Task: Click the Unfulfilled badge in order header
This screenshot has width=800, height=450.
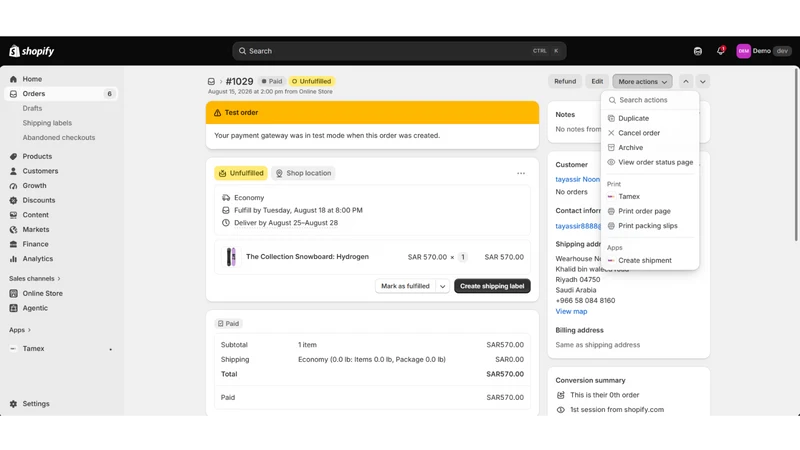Action: tap(311, 82)
